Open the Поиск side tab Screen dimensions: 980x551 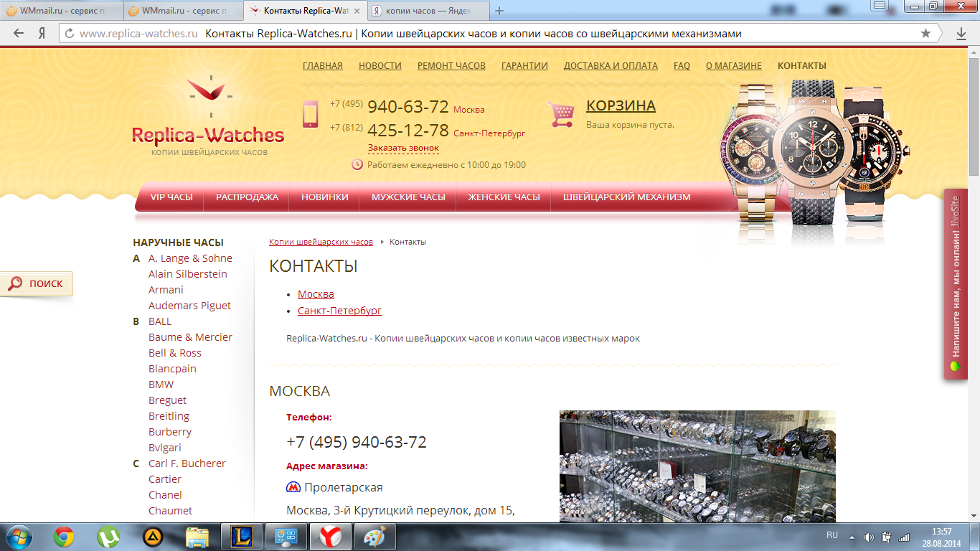pyautogui.click(x=36, y=283)
